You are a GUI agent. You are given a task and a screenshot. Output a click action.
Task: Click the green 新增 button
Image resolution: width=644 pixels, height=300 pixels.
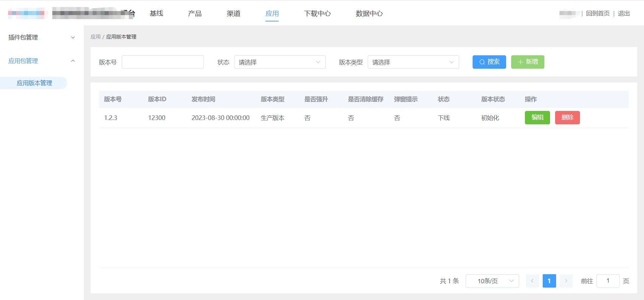click(528, 62)
